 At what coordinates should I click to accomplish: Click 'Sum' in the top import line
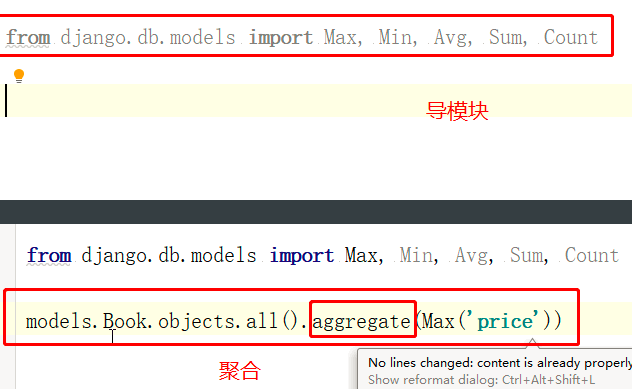coord(506,37)
